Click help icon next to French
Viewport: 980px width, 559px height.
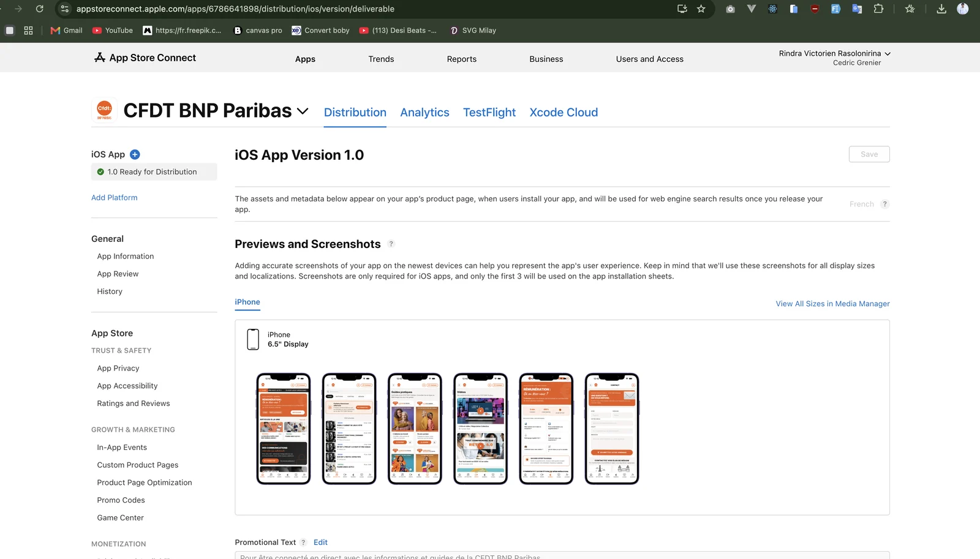pos(884,204)
